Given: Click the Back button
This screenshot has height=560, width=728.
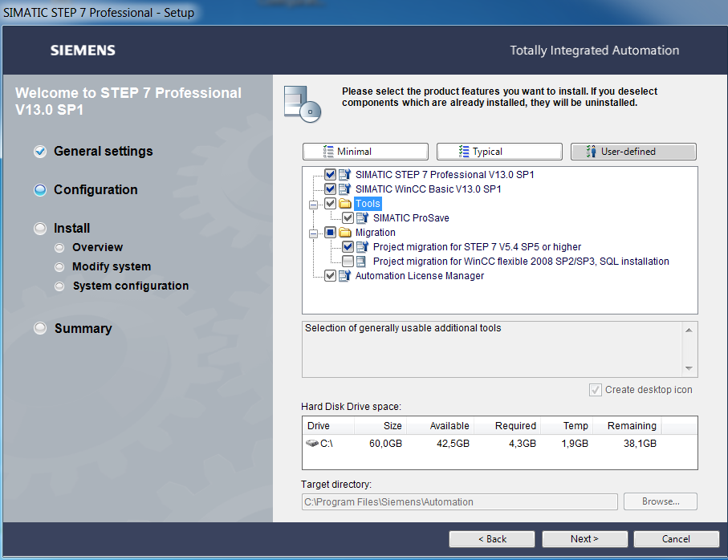Looking at the screenshot, I should 492,539.
